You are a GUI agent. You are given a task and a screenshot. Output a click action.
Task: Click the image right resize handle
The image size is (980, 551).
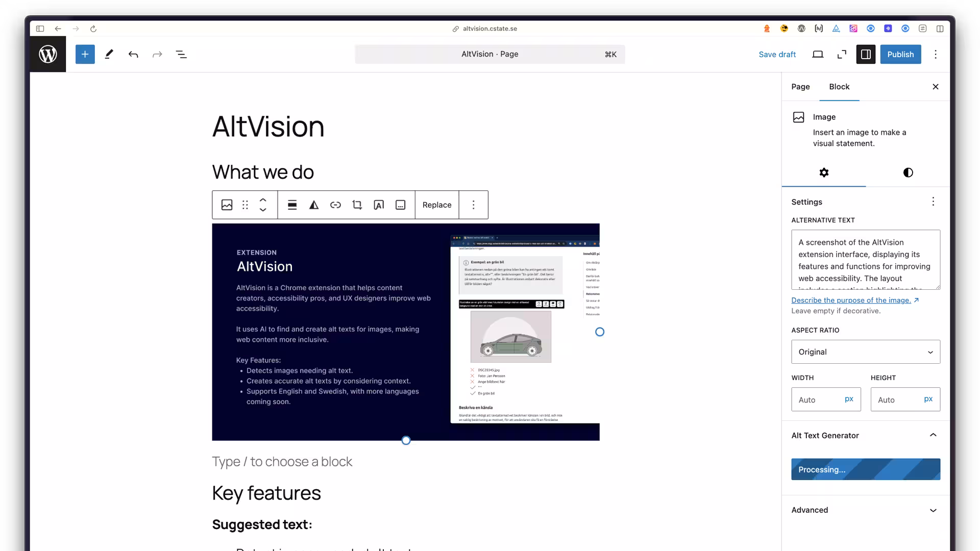point(600,332)
